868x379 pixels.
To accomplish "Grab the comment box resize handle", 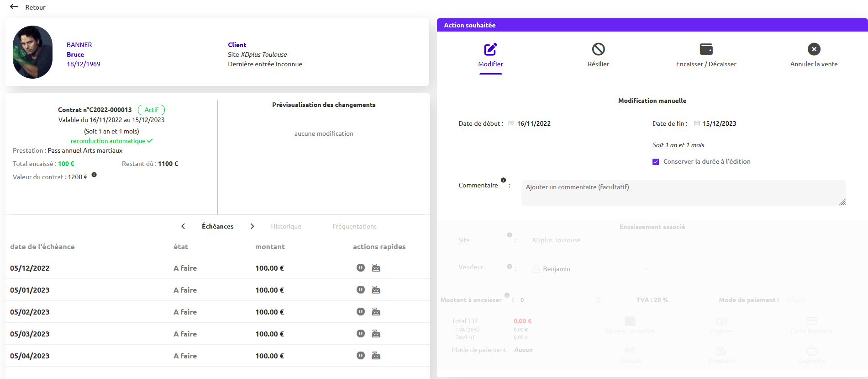I will (842, 202).
